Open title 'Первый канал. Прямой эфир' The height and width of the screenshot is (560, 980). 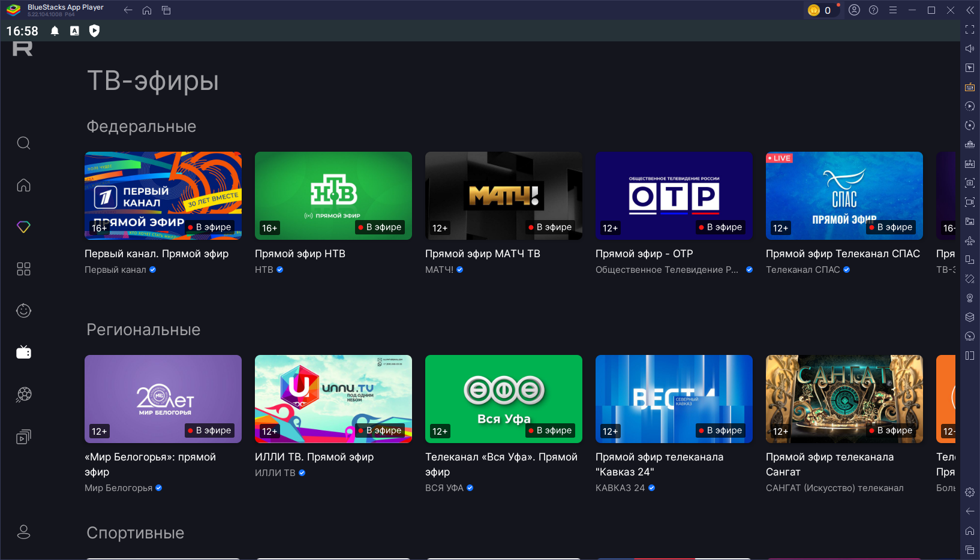(157, 254)
